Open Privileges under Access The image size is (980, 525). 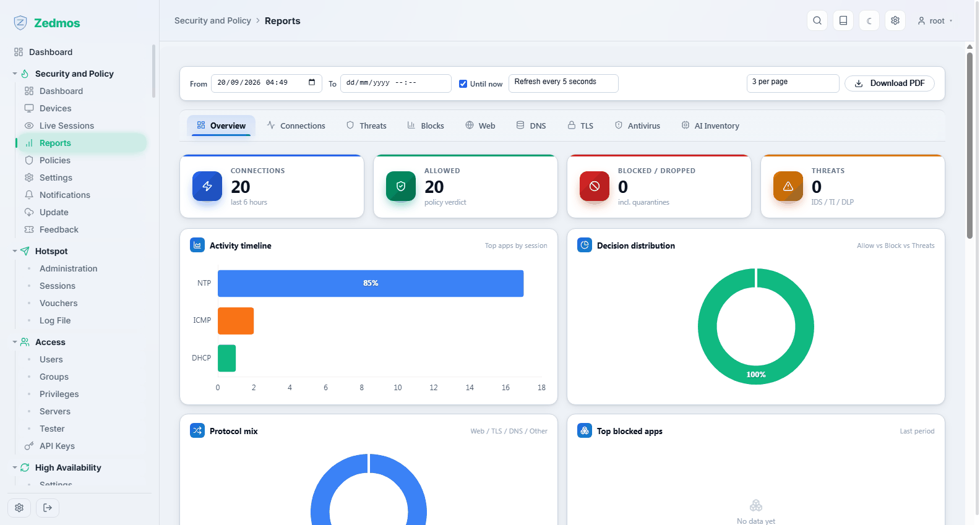59,394
